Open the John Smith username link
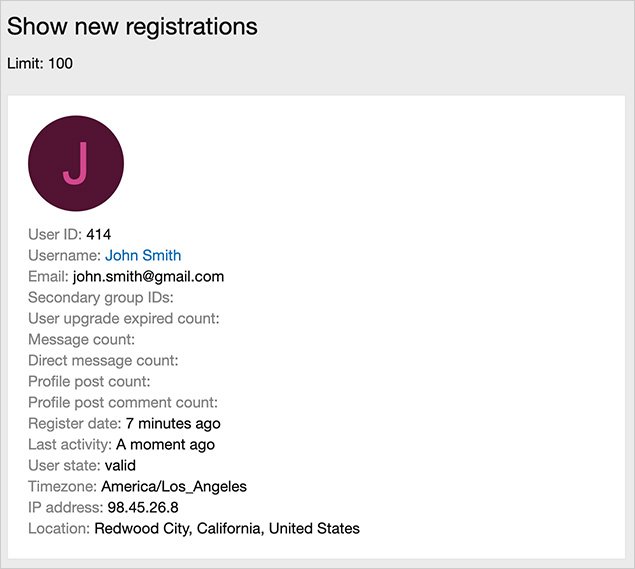The width and height of the screenshot is (635, 569). [143, 256]
